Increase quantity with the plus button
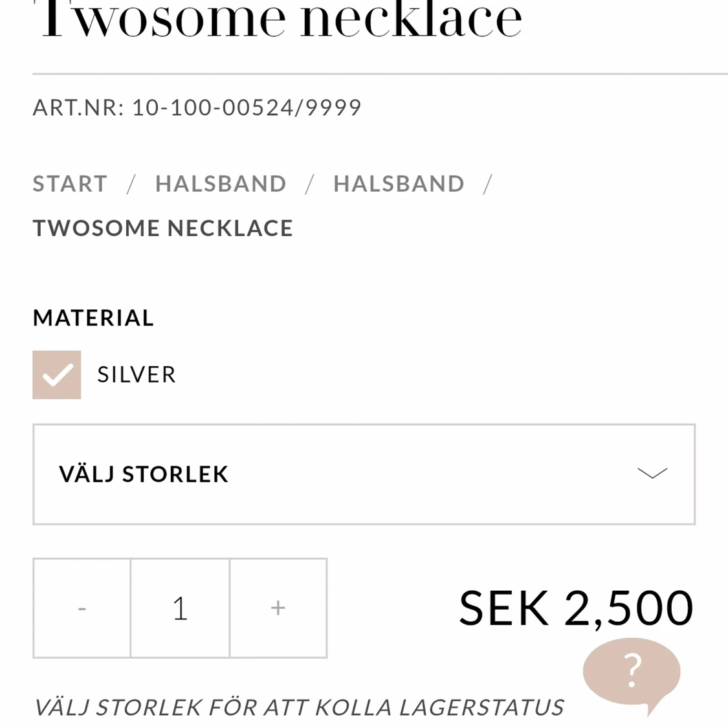This screenshot has width=728, height=728. click(x=278, y=608)
